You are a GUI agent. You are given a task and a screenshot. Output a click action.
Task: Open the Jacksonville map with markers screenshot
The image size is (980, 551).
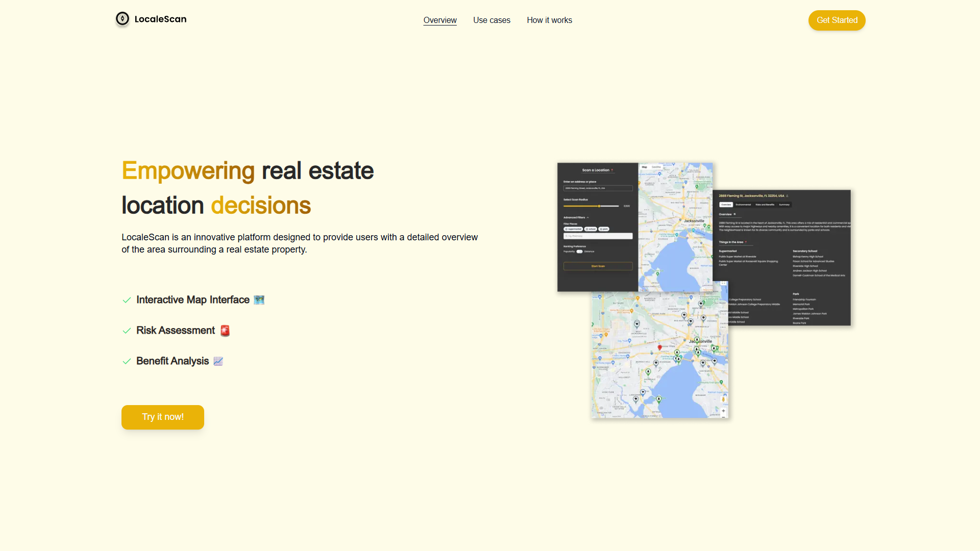660,355
